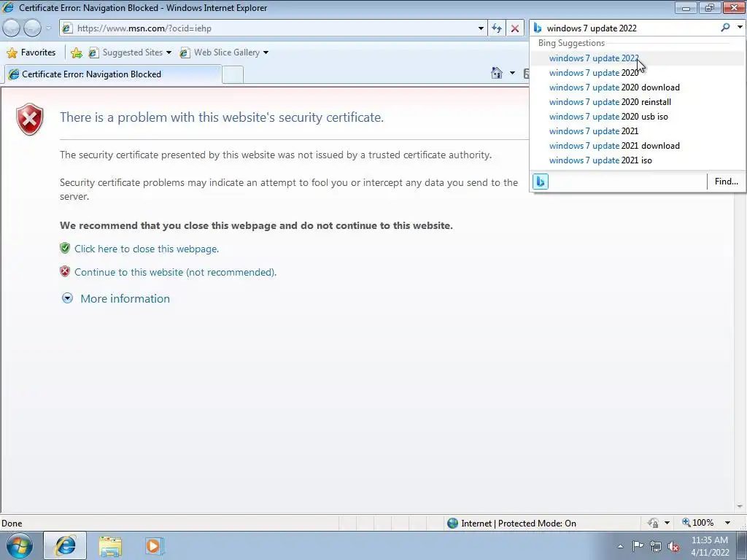Click the Find... button

coord(726,182)
